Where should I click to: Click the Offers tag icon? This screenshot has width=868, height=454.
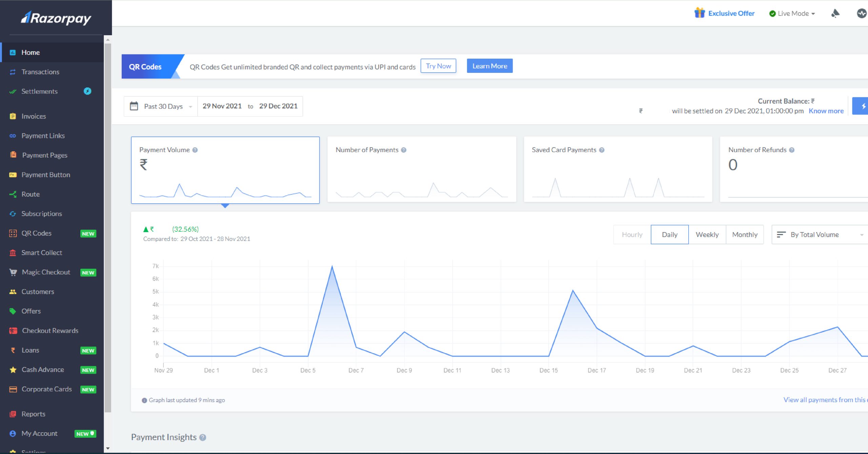click(13, 311)
